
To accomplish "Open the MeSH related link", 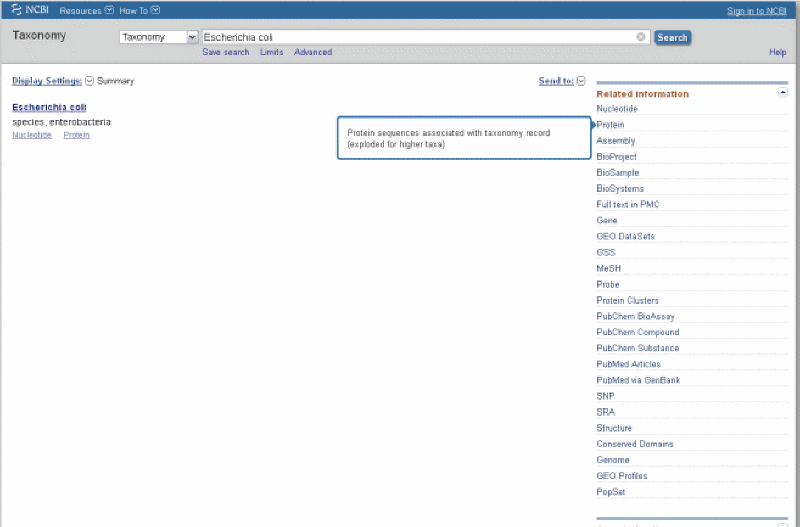I will (x=609, y=268).
